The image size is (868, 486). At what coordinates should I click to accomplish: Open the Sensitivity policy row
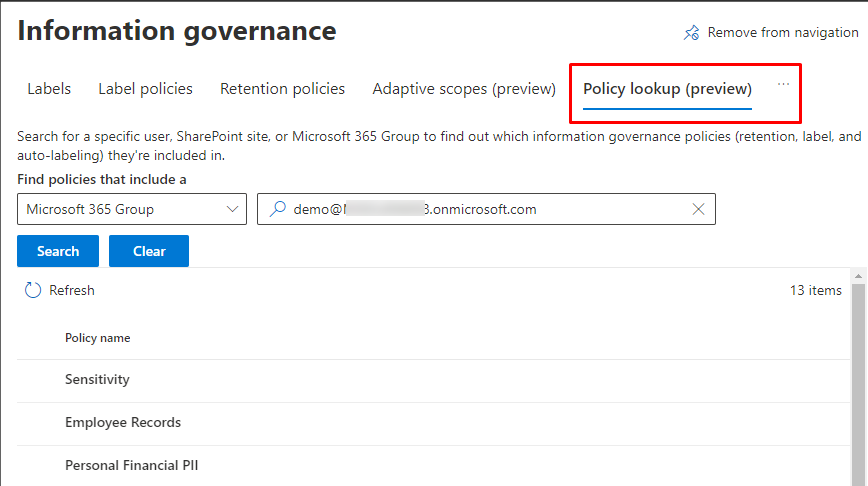97,380
